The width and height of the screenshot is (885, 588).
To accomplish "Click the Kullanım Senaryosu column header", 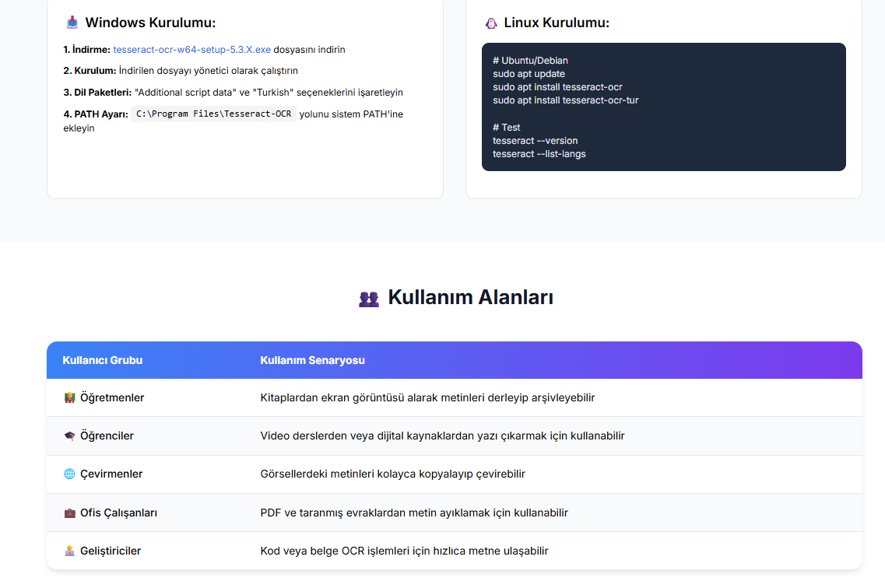I will [x=312, y=360].
